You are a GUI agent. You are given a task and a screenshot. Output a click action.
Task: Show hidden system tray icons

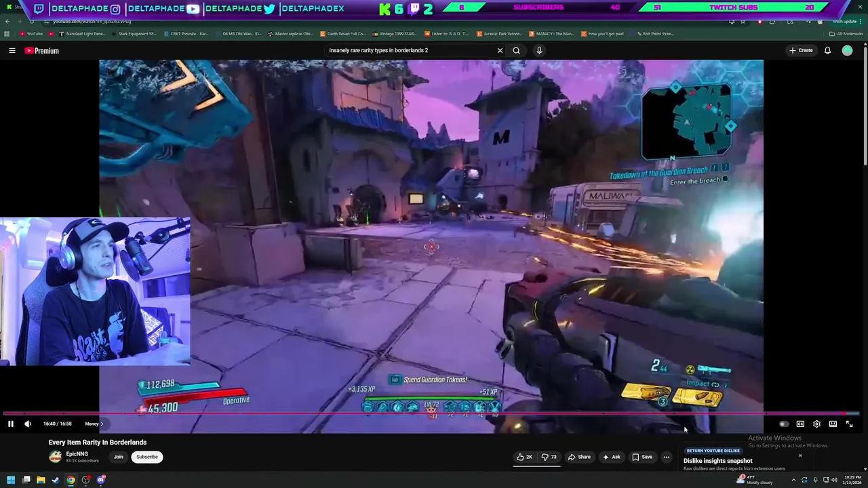click(793, 480)
